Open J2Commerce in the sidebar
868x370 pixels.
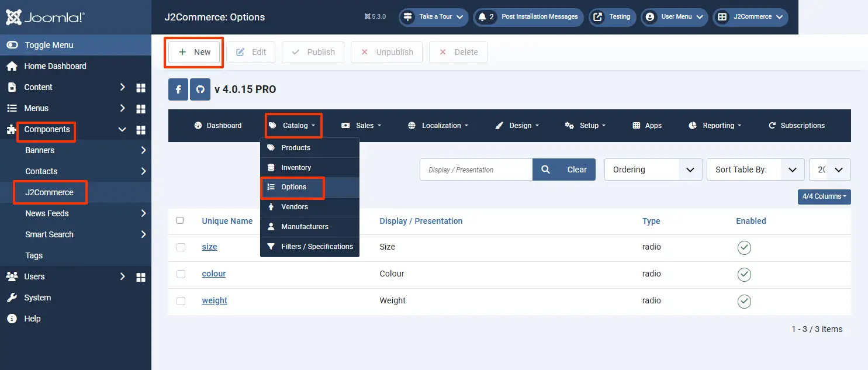[x=50, y=192]
